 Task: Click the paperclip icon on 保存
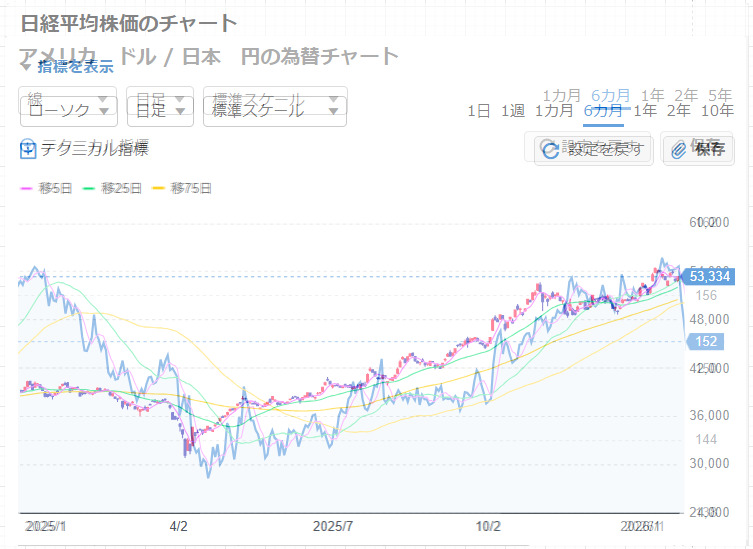[679, 150]
